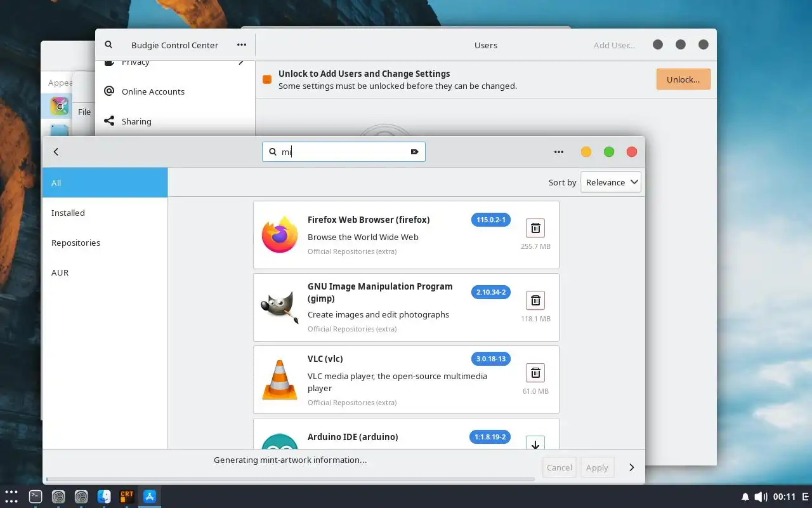Expand the transaction details chevron at bottom
The width and height of the screenshot is (812, 508).
pyautogui.click(x=631, y=467)
